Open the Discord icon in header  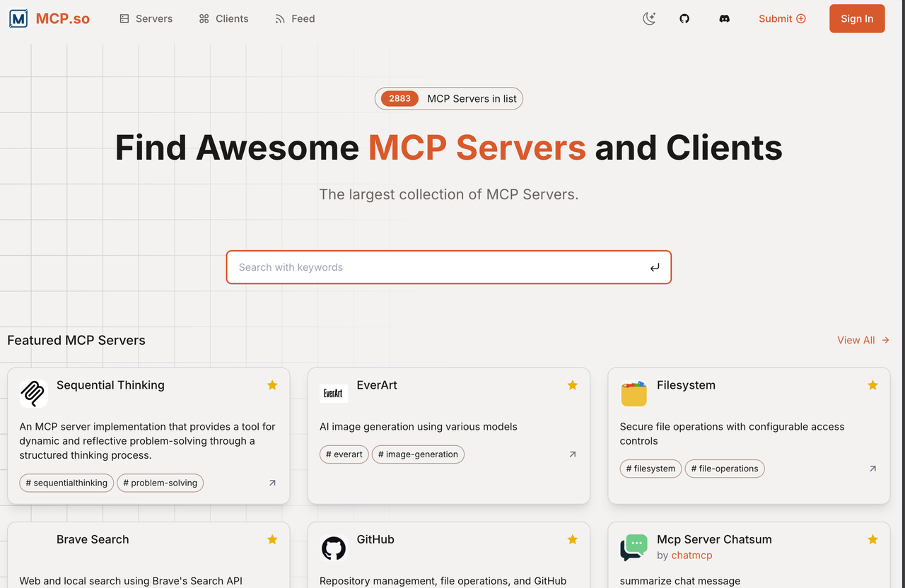(724, 19)
